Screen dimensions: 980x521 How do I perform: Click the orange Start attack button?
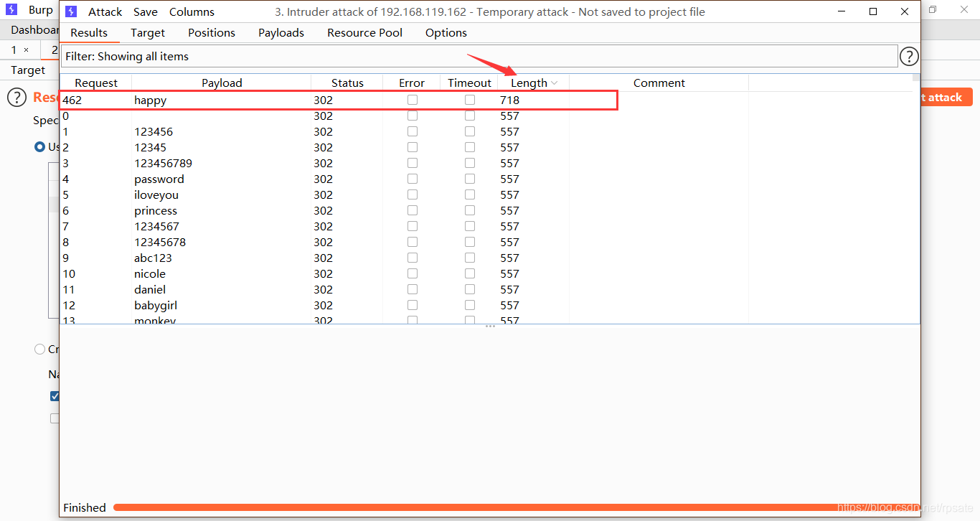tap(946, 98)
